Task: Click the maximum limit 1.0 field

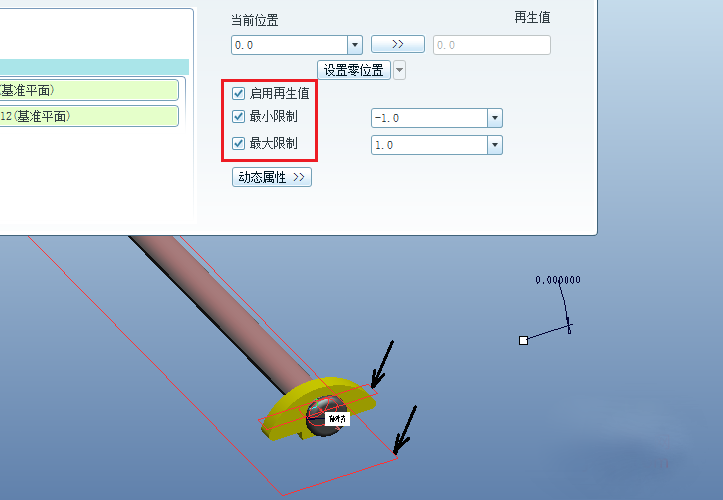Action: pos(429,145)
